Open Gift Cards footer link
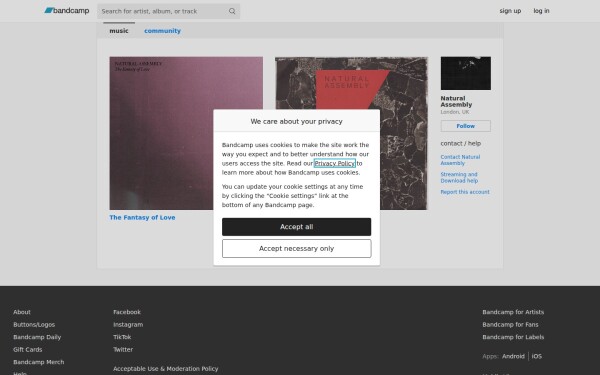The image size is (600, 375). point(28,349)
